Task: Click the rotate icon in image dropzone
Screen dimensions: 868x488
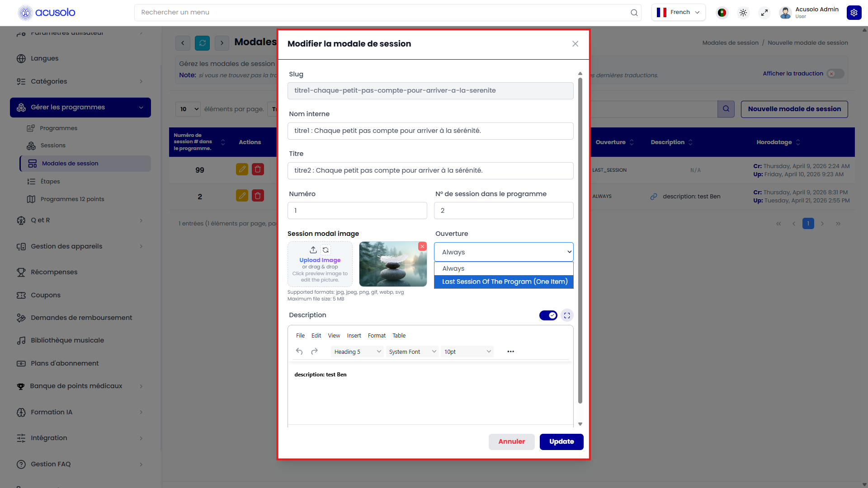Action: (325, 250)
